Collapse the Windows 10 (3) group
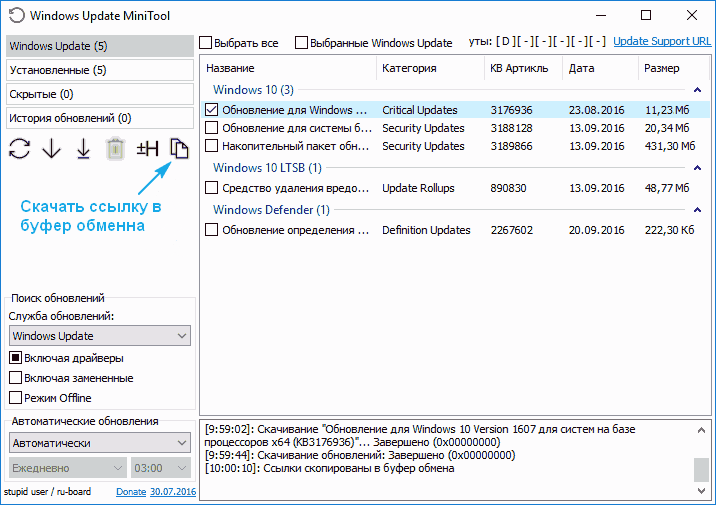The height and width of the screenshot is (505, 716). click(696, 90)
